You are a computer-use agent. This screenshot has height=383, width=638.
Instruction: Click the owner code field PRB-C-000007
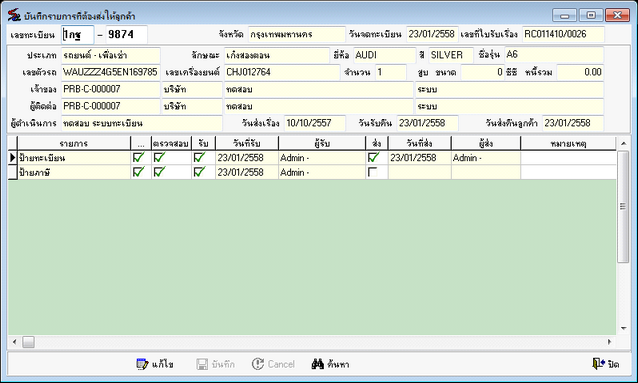(x=111, y=90)
